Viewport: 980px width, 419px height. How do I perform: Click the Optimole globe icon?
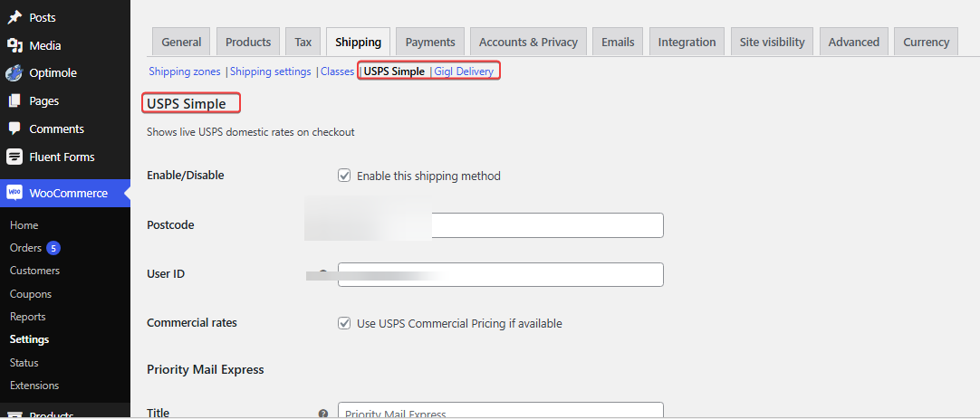[14, 73]
